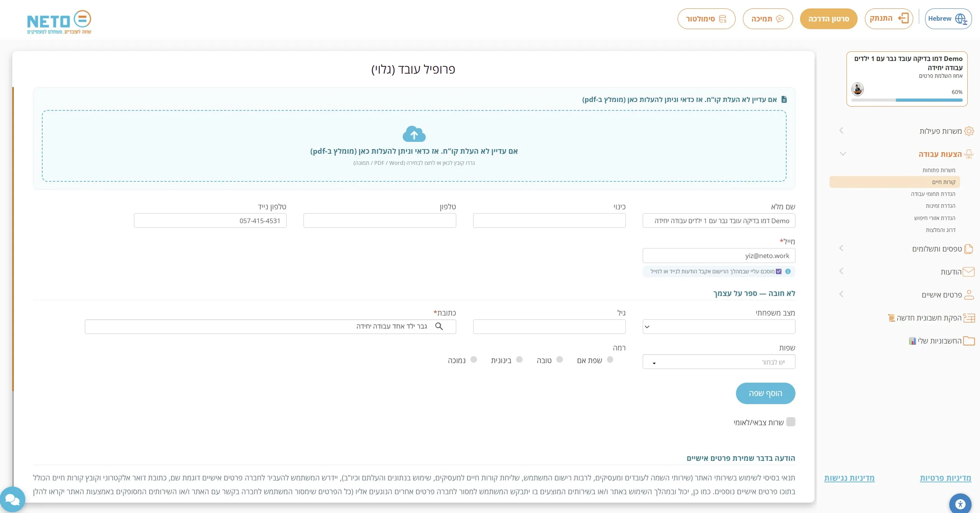Click the document icon in CV upload header
Screen dimensions: 980x513
coord(784,100)
